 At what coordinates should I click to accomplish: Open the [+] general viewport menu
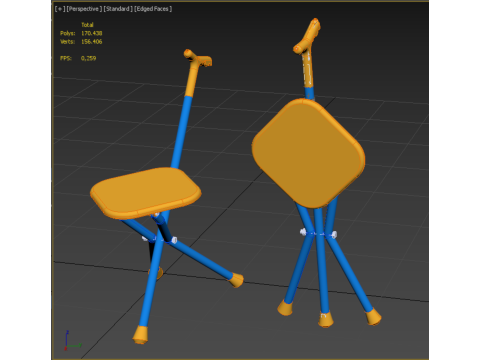pyautogui.click(x=60, y=9)
